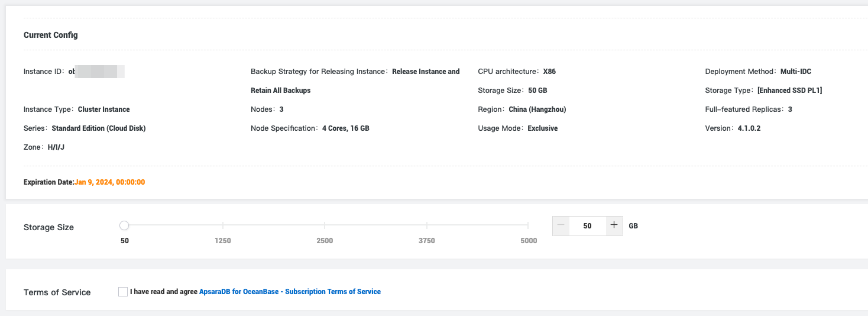Click the masked Instance ID value

97,72
